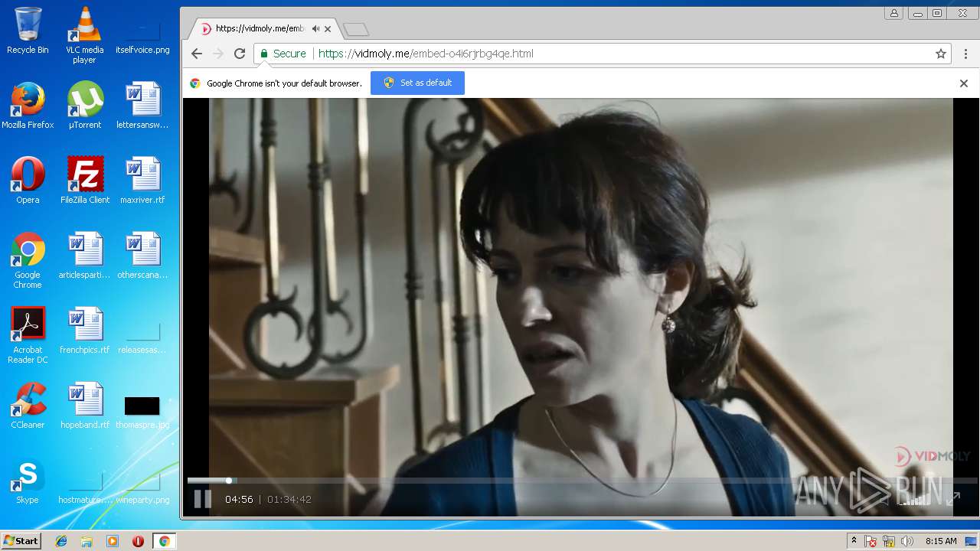Open the network tray icon
980x551 pixels.
click(889, 541)
